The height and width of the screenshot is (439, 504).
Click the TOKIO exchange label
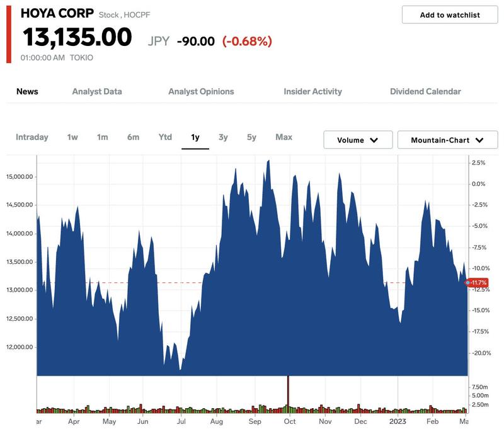81,58
